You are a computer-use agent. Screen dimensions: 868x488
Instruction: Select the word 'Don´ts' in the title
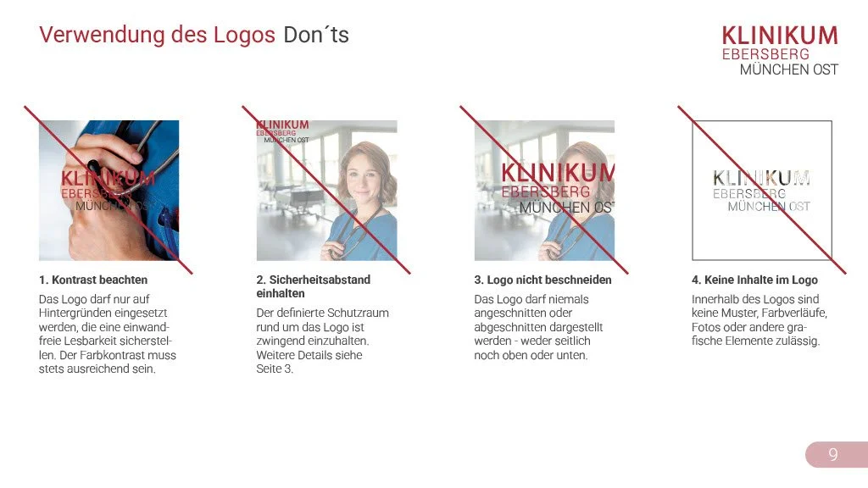316,35
